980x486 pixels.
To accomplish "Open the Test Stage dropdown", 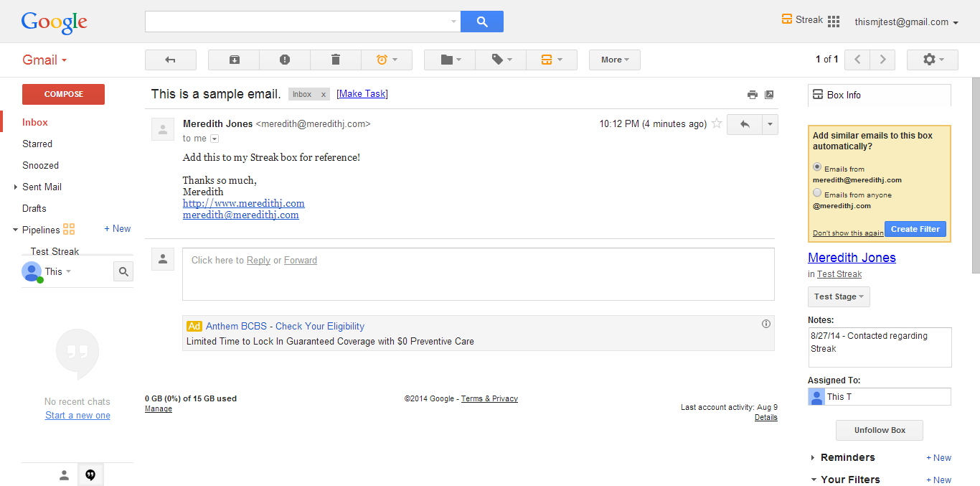I will point(839,296).
